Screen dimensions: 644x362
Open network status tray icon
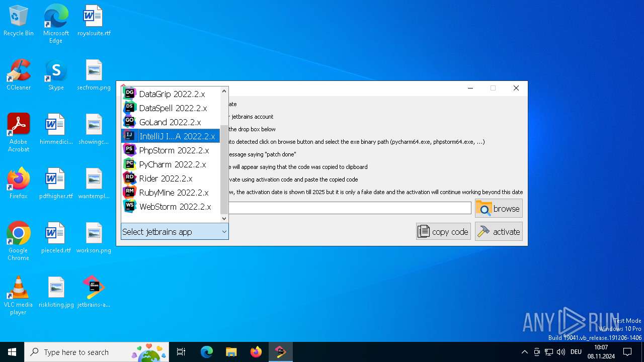click(549, 352)
